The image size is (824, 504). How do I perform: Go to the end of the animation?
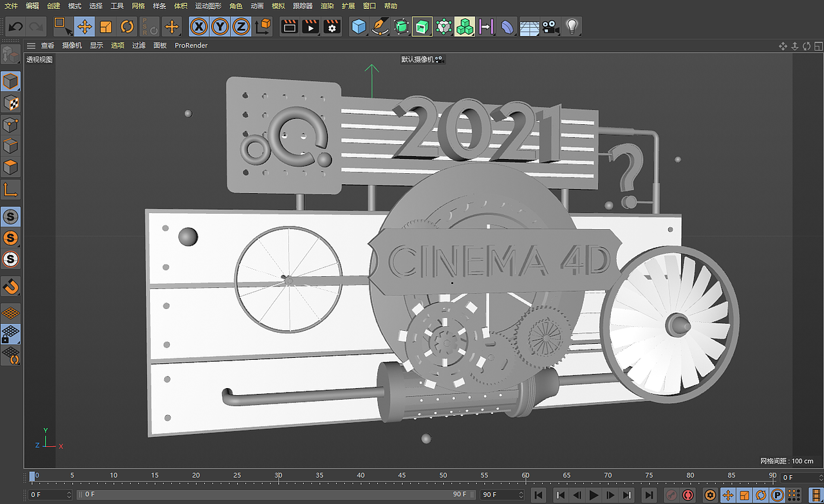(x=648, y=495)
